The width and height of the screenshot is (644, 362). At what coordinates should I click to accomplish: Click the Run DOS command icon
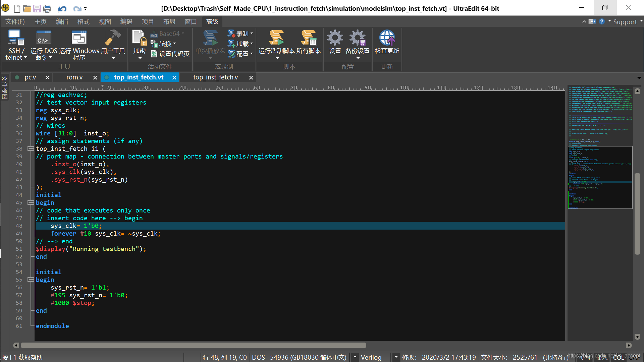tap(44, 38)
